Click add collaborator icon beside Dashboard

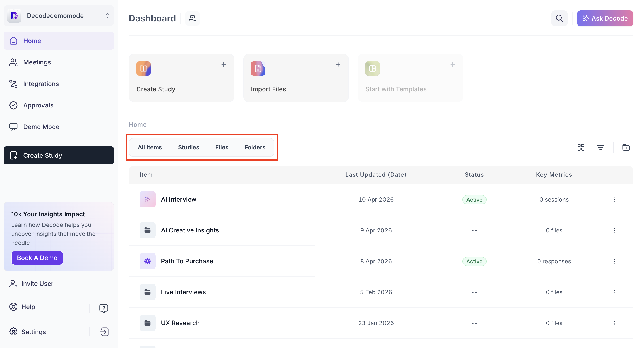point(192,18)
